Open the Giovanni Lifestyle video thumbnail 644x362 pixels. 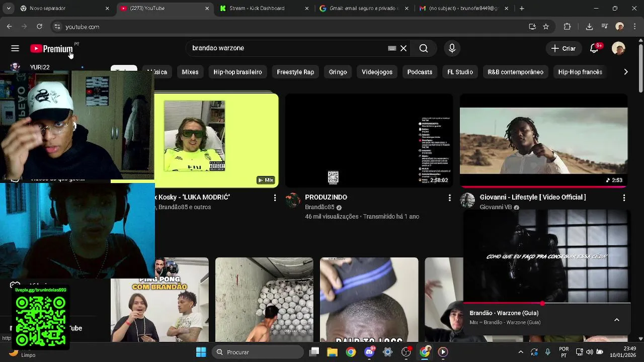click(x=543, y=140)
